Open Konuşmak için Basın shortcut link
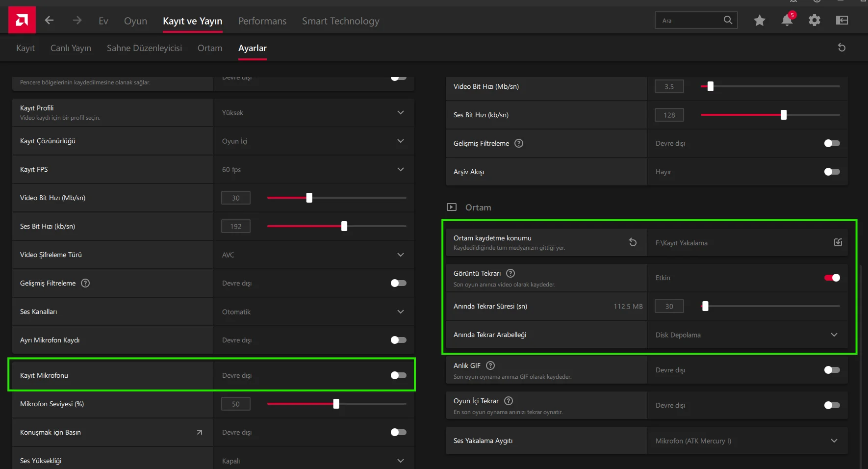Screen dimensions: 868x469 [199, 432]
